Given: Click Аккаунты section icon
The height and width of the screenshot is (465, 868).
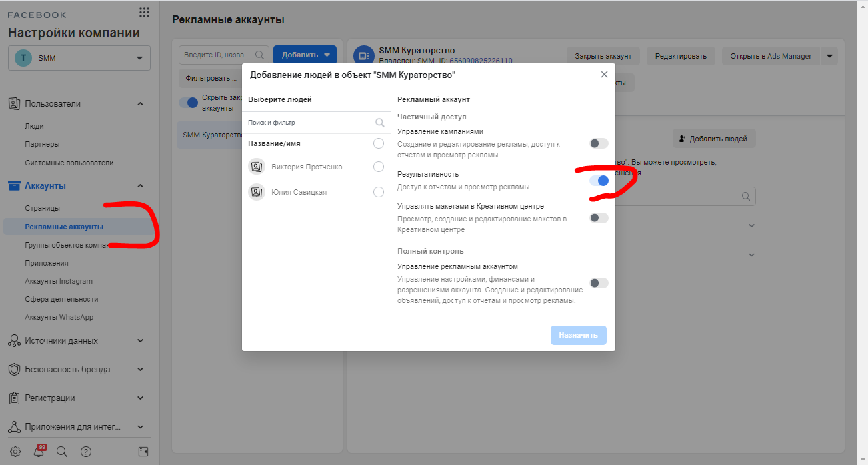Looking at the screenshot, I should point(14,186).
